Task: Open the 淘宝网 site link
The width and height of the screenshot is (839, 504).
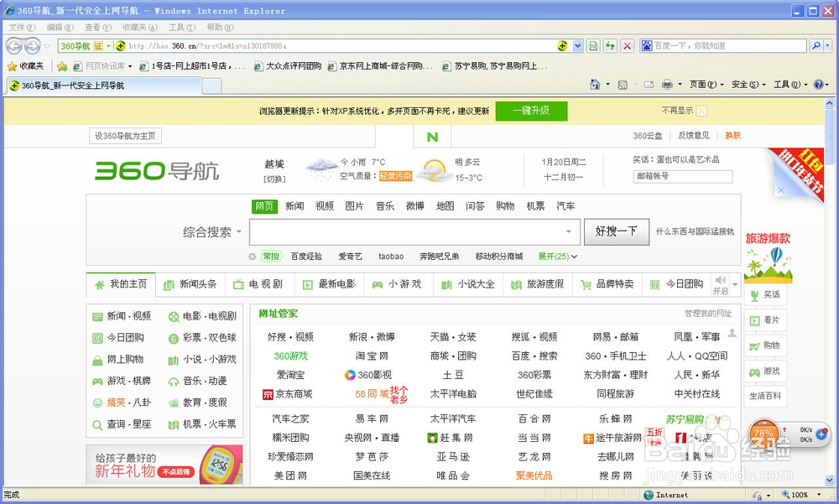Action: click(372, 356)
